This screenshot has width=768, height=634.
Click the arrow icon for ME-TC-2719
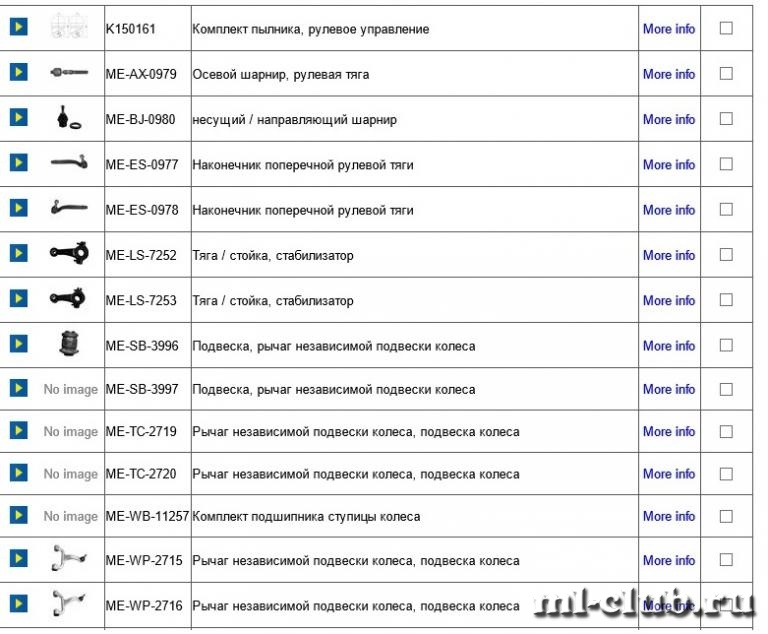tap(19, 430)
